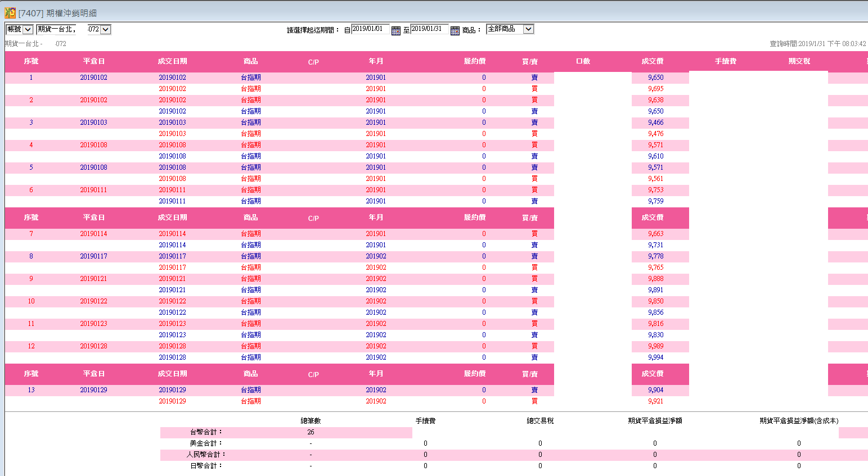This screenshot has width=868, height=476.
Task: Open the 全部商品 product dropdown
Action: coord(510,29)
